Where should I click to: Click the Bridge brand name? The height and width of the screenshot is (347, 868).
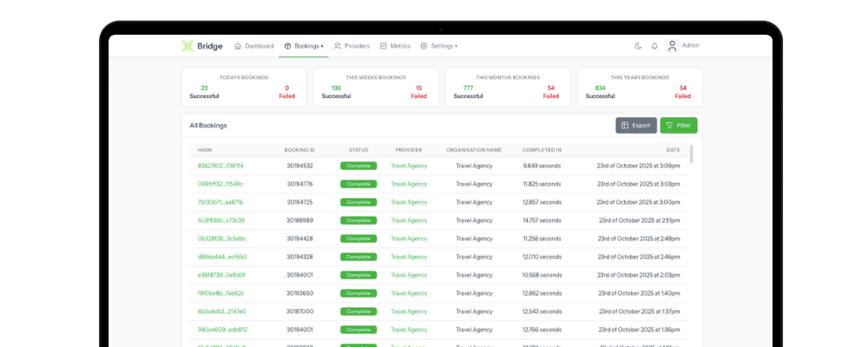pyautogui.click(x=210, y=46)
